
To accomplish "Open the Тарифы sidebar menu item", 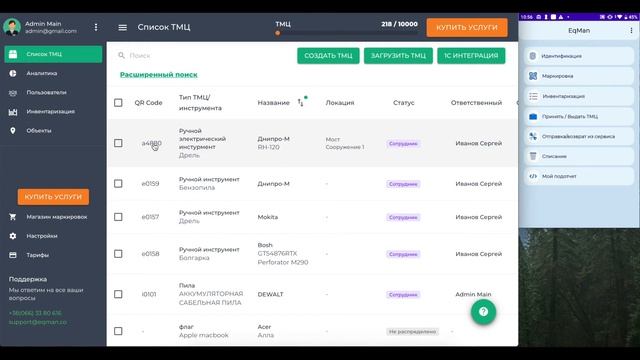I will click(53, 255).
